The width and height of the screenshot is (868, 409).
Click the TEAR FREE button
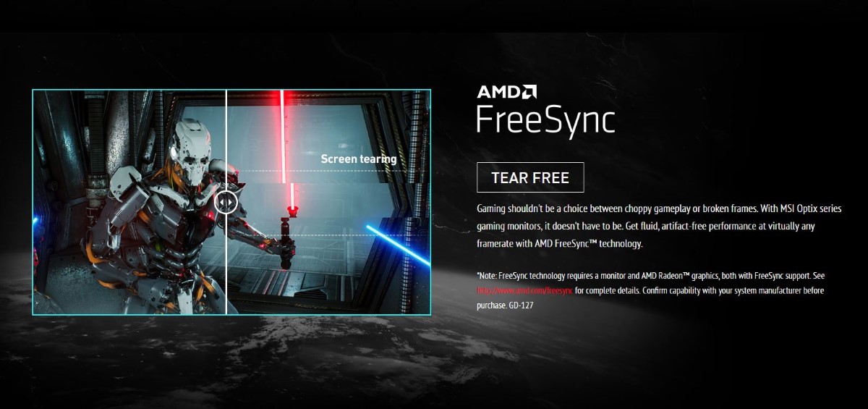point(530,177)
